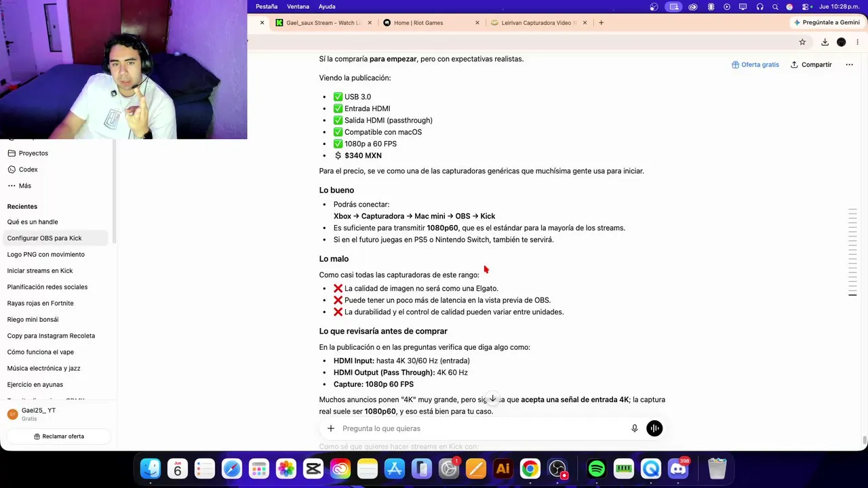Close the Gael_saux Stream tab

(x=370, y=22)
